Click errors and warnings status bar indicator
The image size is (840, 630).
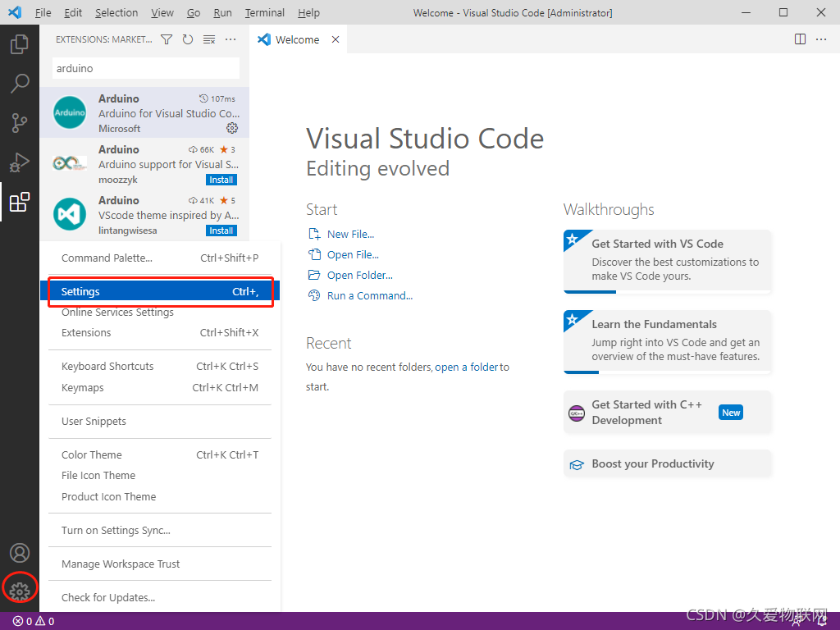click(33, 622)
